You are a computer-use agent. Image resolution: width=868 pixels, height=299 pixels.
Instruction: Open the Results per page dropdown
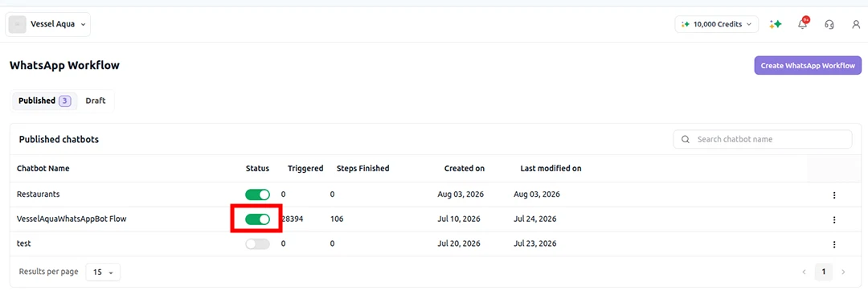pyautogui.click(x=103, y=272)
